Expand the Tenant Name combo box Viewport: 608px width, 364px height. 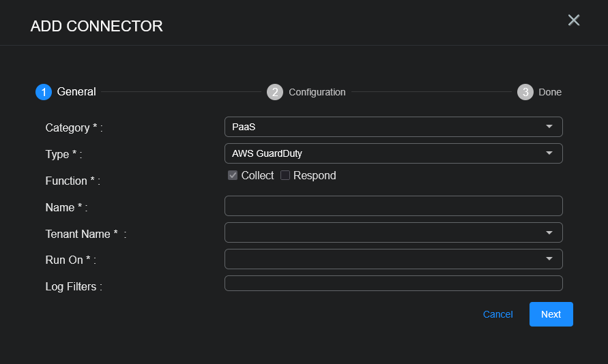[x=382, y=232]
